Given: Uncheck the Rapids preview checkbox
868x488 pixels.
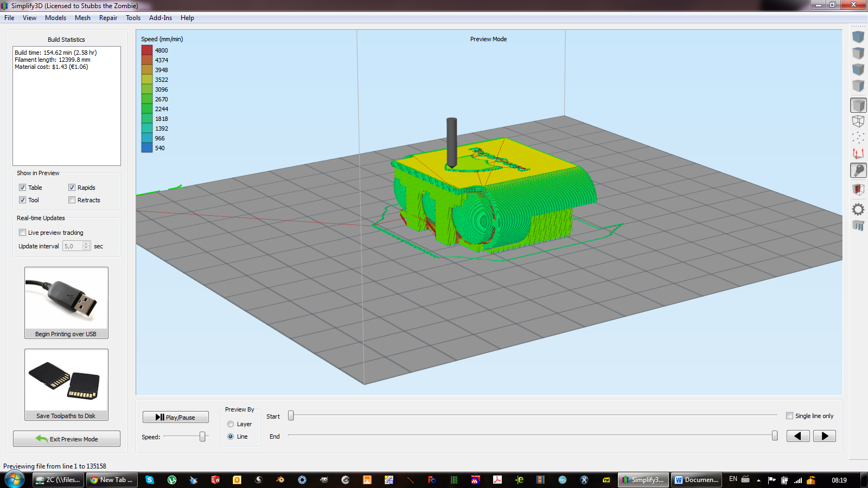Looking at the screenshot, I should click(72, 188).
